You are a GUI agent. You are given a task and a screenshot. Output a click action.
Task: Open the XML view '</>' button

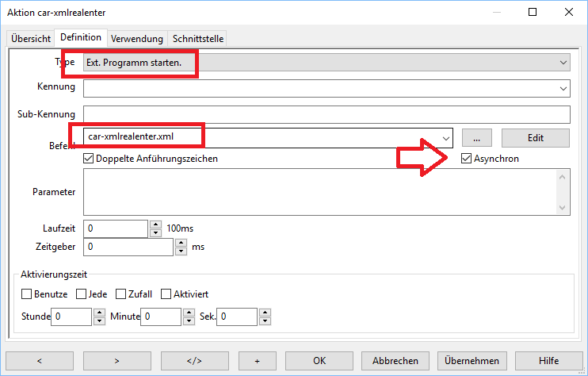[x=195, y=360]
